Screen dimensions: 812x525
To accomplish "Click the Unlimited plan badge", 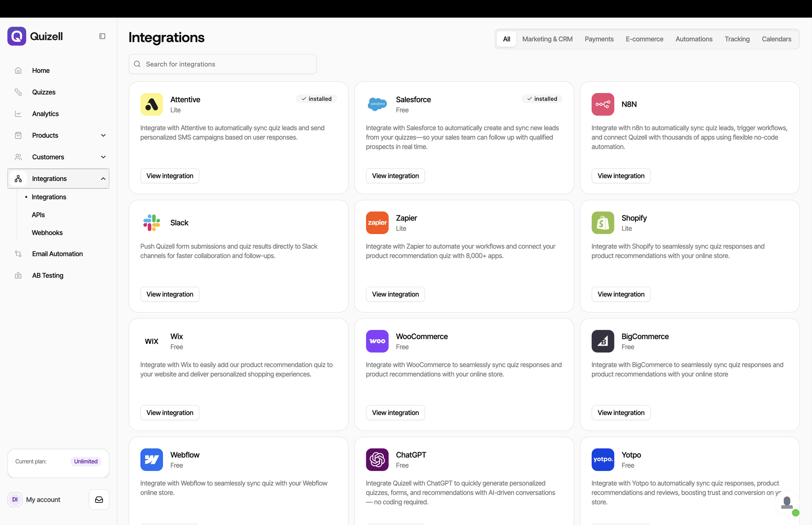I will point(86,462).
